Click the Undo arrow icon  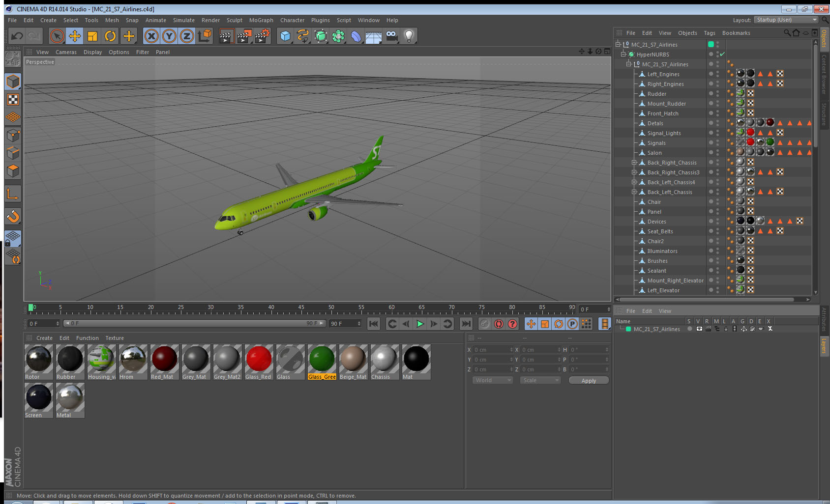pos(17,36)
